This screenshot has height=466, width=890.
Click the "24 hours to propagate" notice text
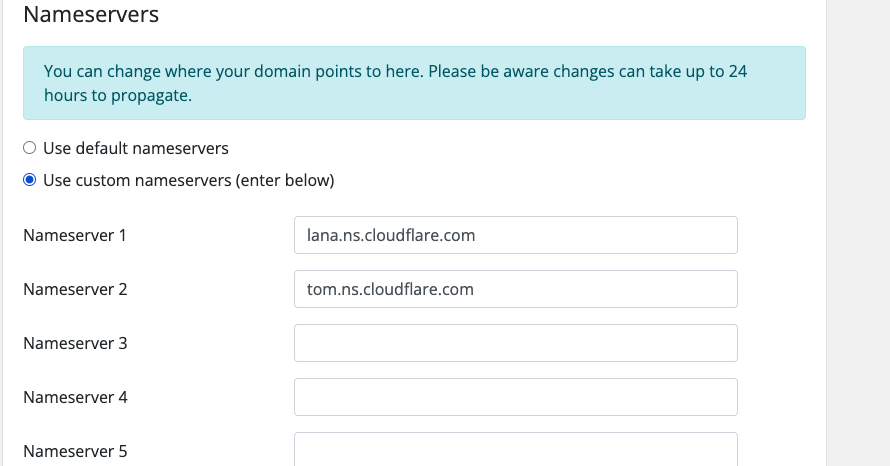(x=117, y=96)
